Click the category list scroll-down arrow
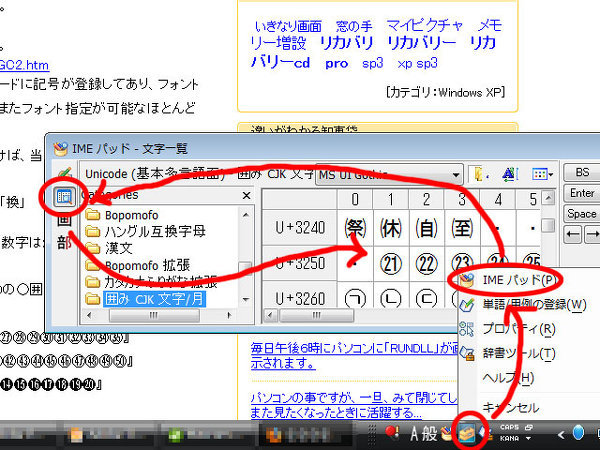This screenshot has height=450, width=600. pyautogui.click(x=246, y=300)
